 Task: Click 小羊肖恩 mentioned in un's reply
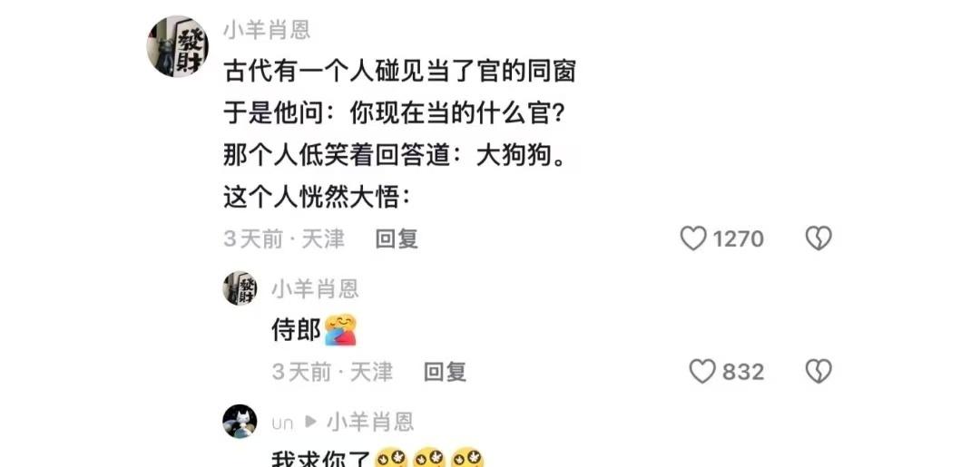[x=370, y=422]
